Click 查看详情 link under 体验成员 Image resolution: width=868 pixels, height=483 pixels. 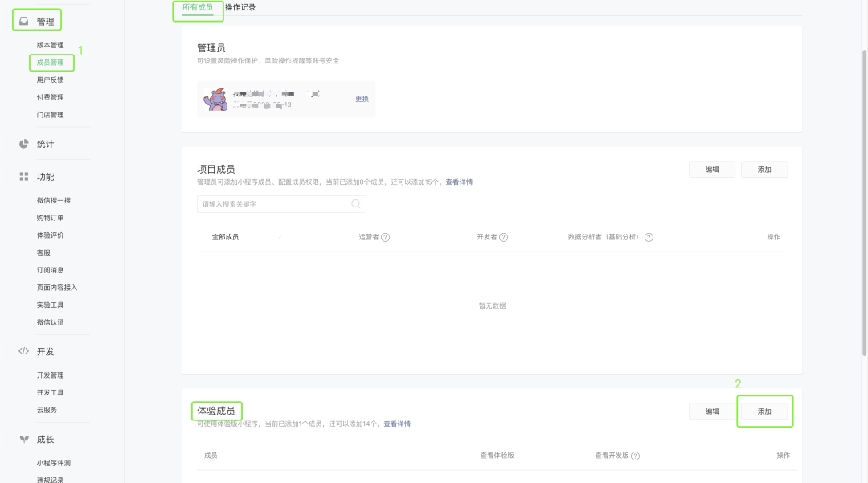pyautogui.click(x=397, y=424)
